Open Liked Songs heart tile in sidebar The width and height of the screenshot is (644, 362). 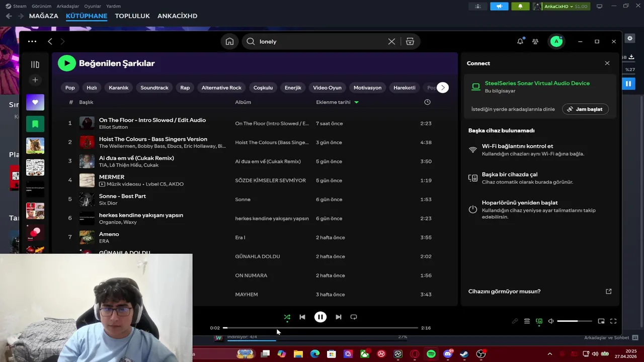[x=35, y=102]
